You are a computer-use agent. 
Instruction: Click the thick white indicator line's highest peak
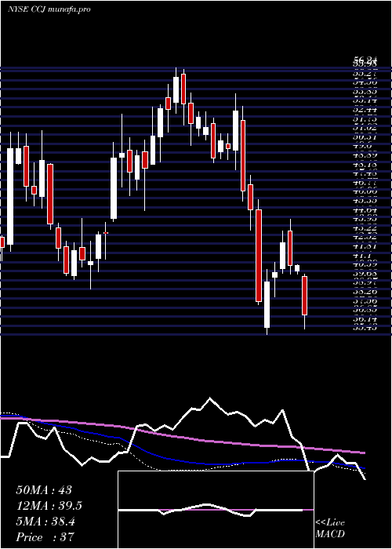(209, 398)
